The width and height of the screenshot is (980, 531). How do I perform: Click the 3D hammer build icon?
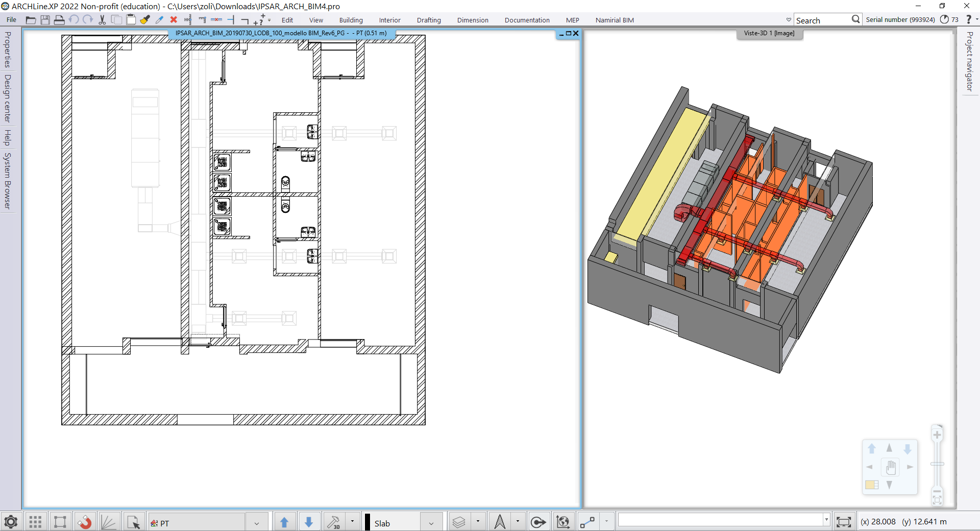click(334, 522)
